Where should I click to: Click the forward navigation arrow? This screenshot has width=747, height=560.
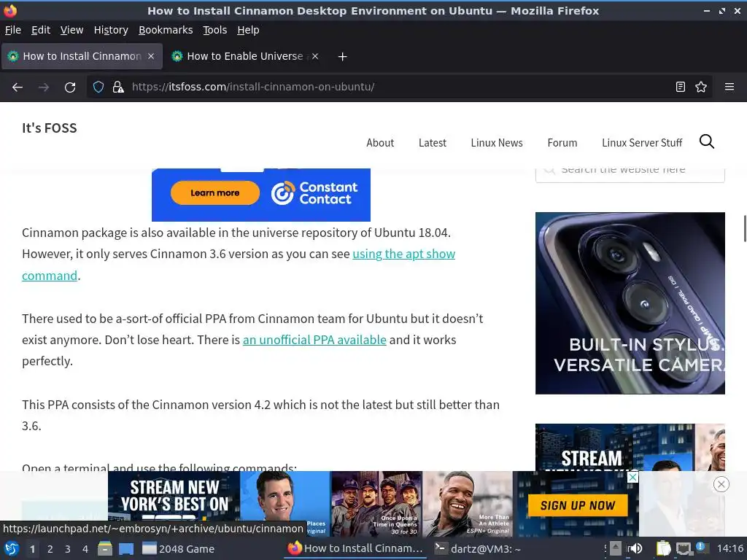(44, 87)
